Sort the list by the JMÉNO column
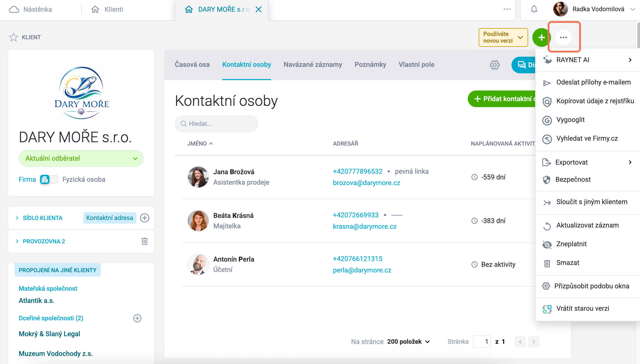This screenshot has height=364, width=640. click(x=200, y=144)
